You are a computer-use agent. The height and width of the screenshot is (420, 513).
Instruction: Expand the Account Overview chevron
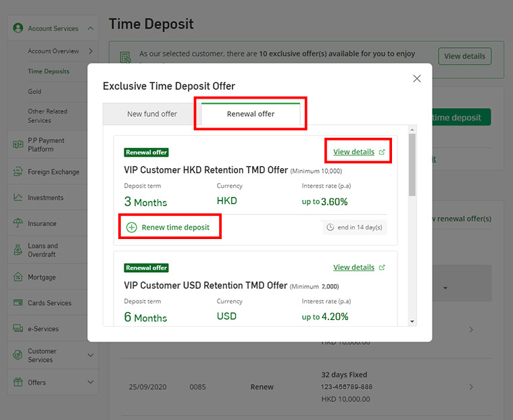tap(91, 51)
